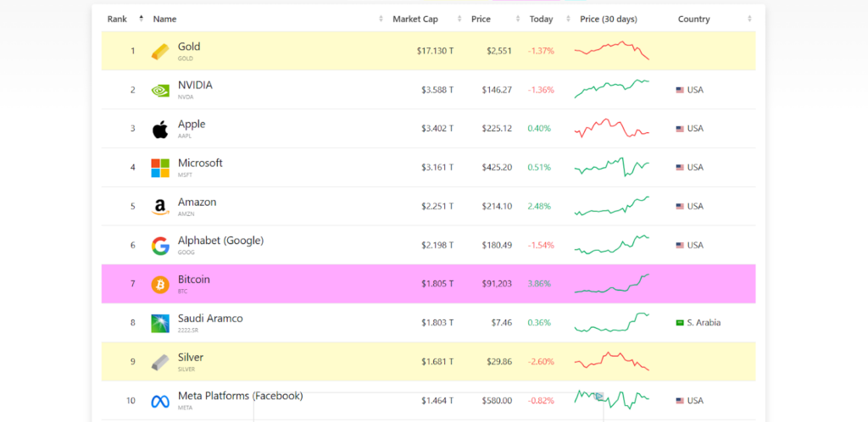Click Saudi Aramco's price $7.46
868x422 pixels.
[502, 323]
